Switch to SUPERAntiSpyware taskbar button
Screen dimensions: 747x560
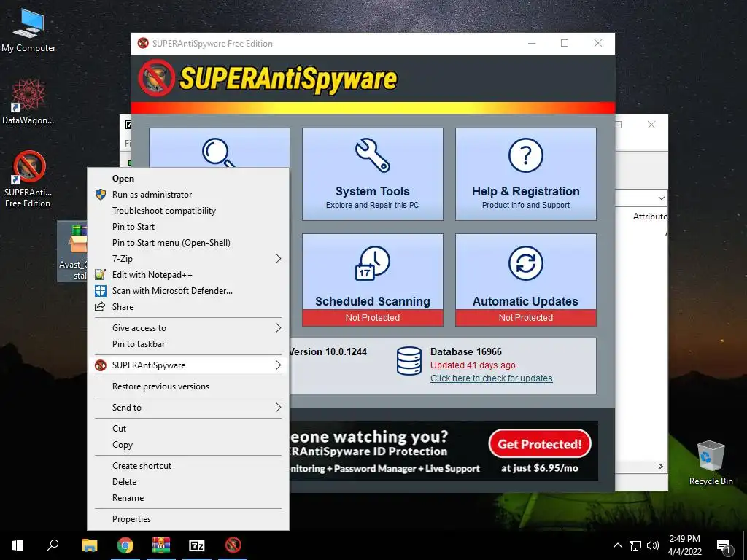point(233,545)
